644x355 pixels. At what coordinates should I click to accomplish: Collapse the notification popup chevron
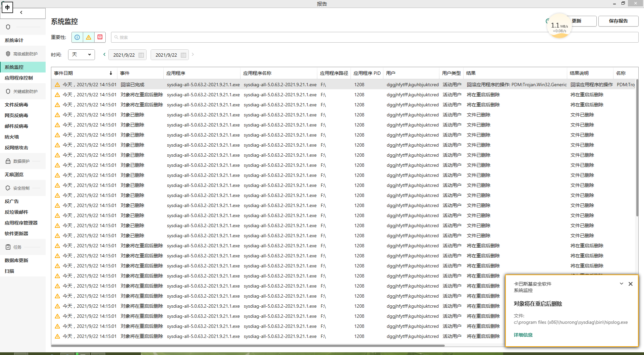tap(622, 284)
